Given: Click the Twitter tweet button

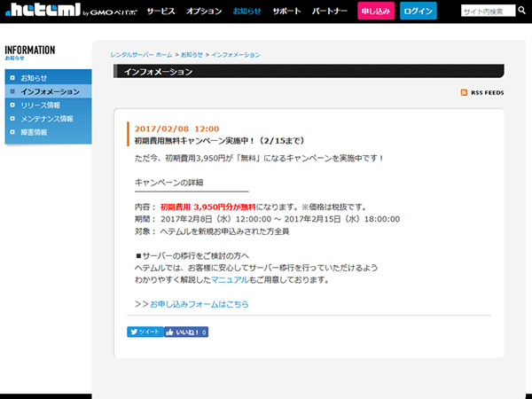Looking at the screenshot, I should coord(145,332).
